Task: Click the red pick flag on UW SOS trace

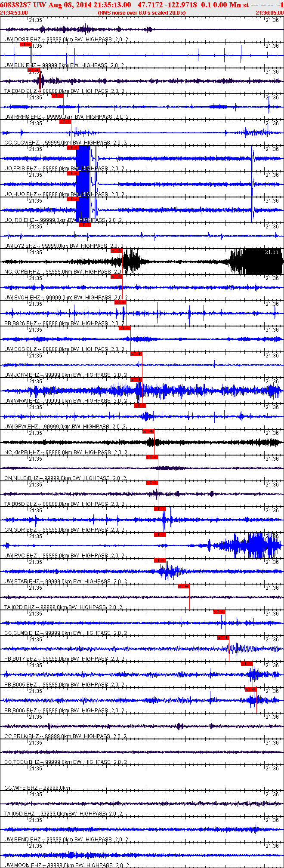Action: coord(125,328)
